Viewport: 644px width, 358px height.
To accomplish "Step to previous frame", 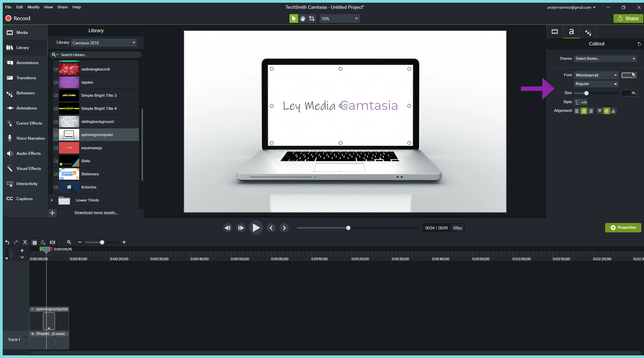I will click(228, 228).
